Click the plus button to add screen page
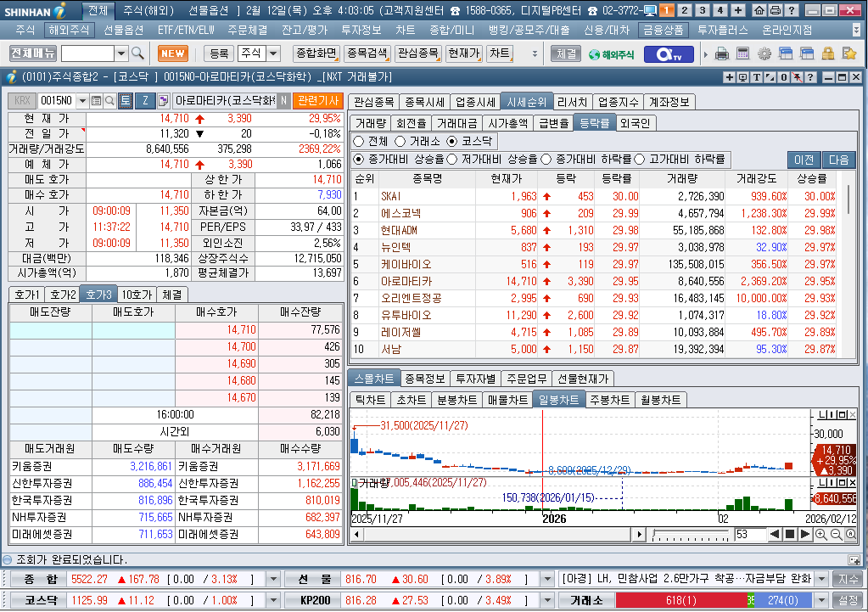868x612 pixels. (738, 10)
